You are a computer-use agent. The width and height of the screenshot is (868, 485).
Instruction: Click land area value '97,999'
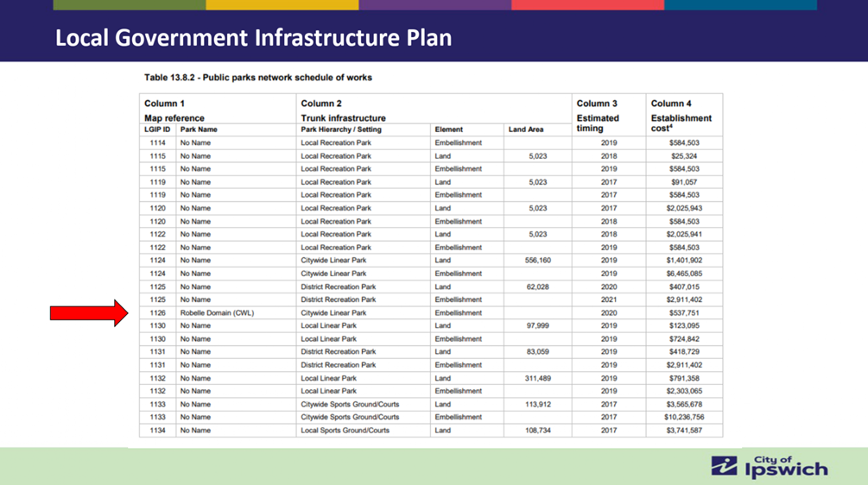tap(538, 325)
